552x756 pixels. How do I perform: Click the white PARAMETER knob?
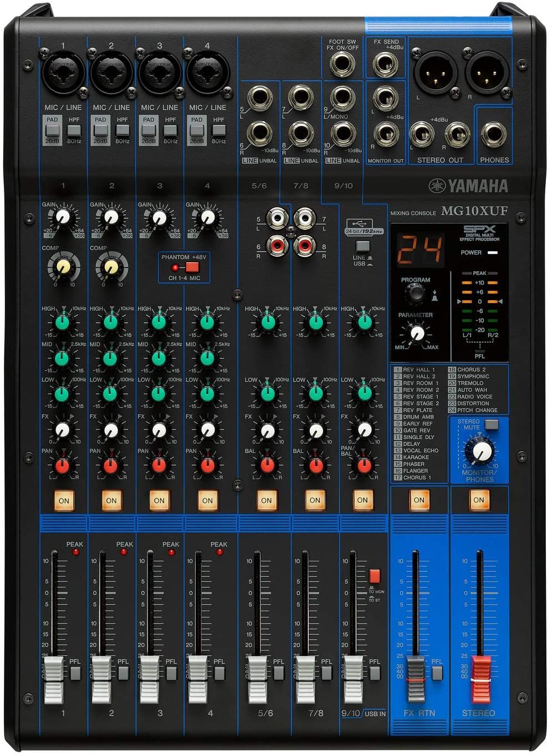coord(416,333)
